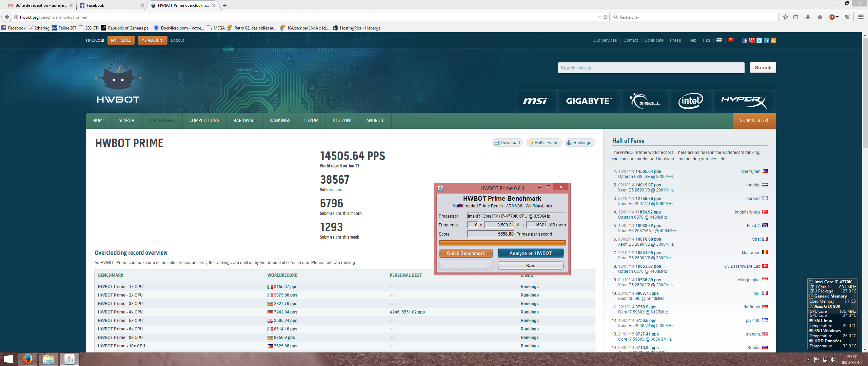Screen dimensions: 868x366
Task: Open HWBOT RSS feed icon
Action: pyautogui.click(x=773, y=40)
